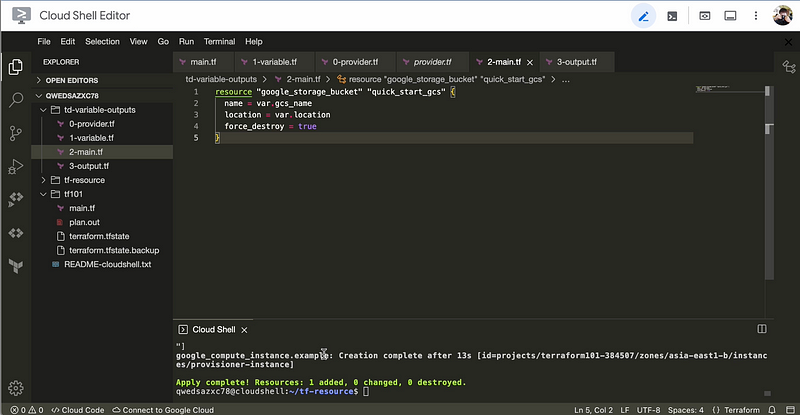This screenshot has width=800, height=415.
Task: Open the Terminal menu
Action: point(219,41)
